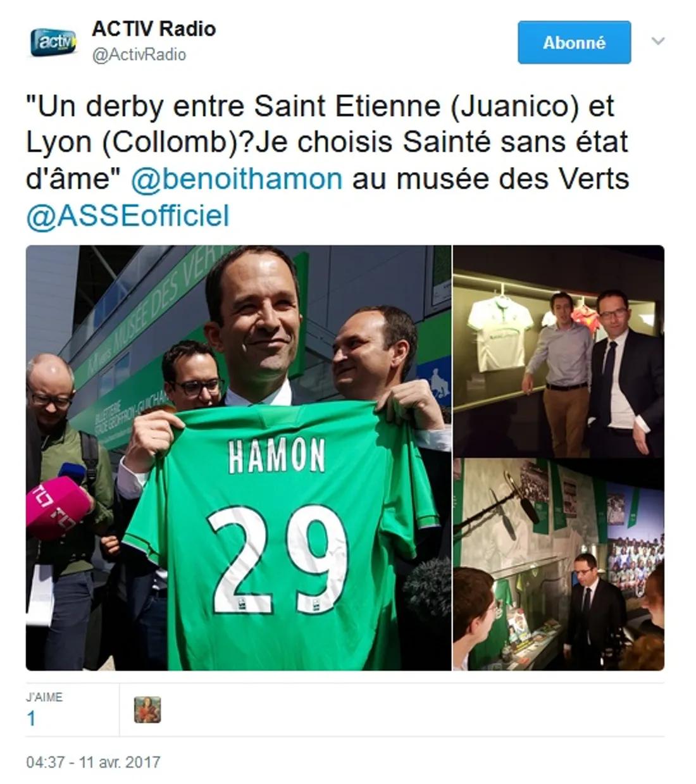This screenshot has width=696, height=784.
Task: Open the @benoithamon mention
Action: pos(237,178)
